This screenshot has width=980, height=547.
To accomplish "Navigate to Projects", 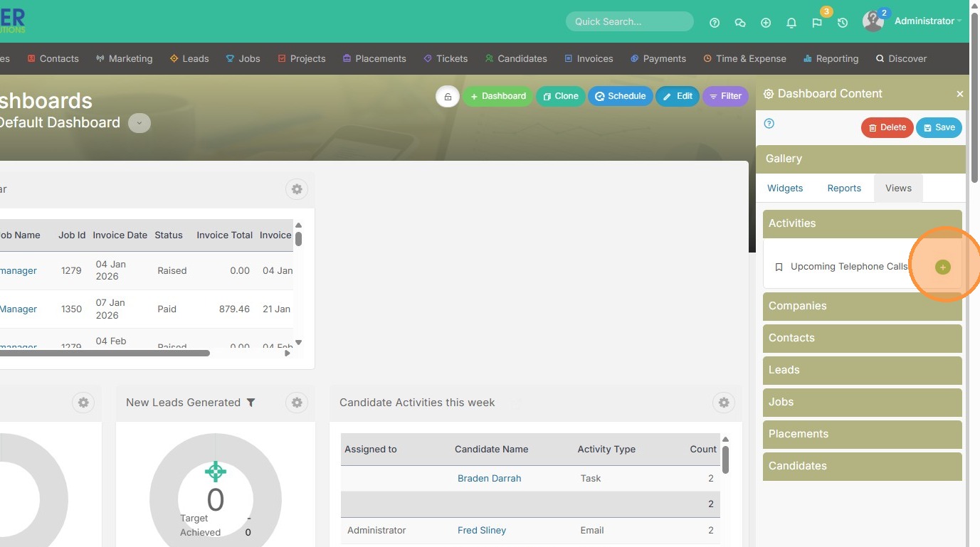I will point(301,59).
